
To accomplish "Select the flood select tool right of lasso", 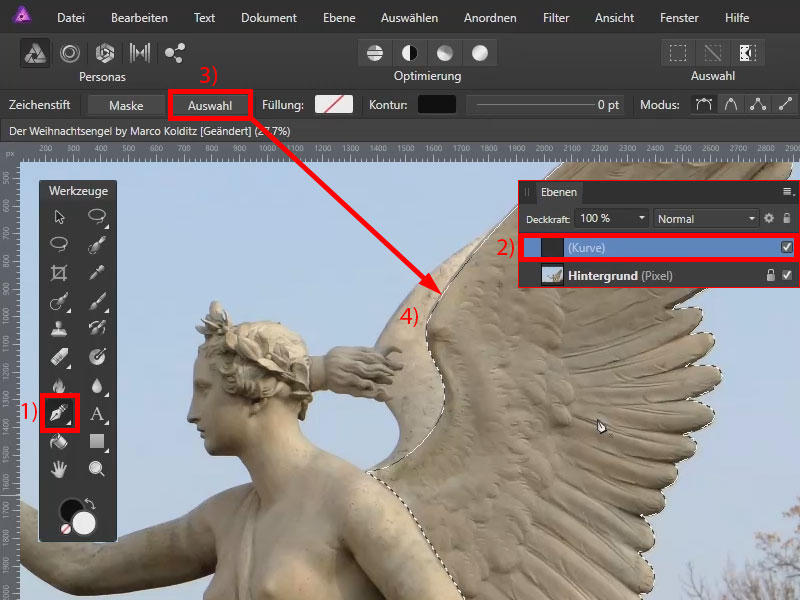I will pyautogui.click(x=97, y=245).
